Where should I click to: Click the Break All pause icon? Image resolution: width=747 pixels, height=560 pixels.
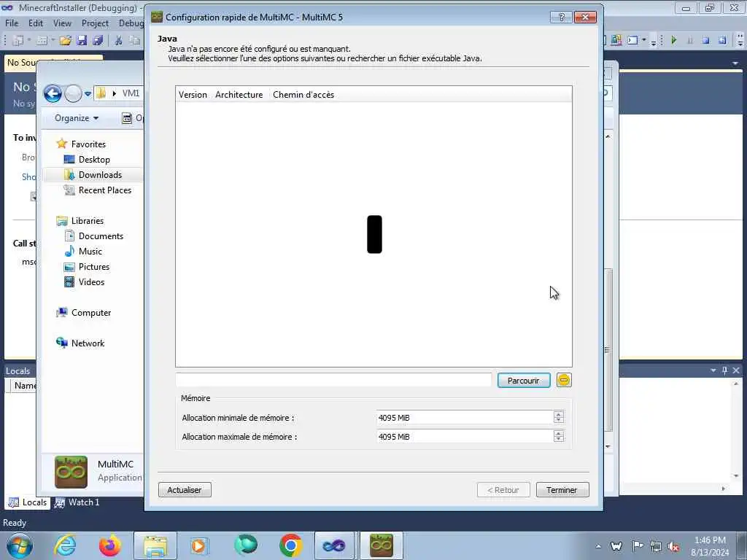tap(690, 41)
